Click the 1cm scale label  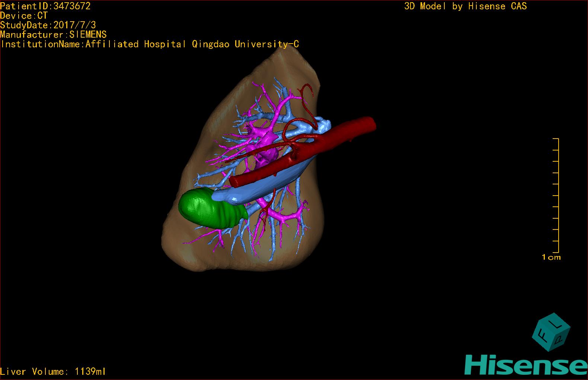pyautogui.click(x=551, y=257)
